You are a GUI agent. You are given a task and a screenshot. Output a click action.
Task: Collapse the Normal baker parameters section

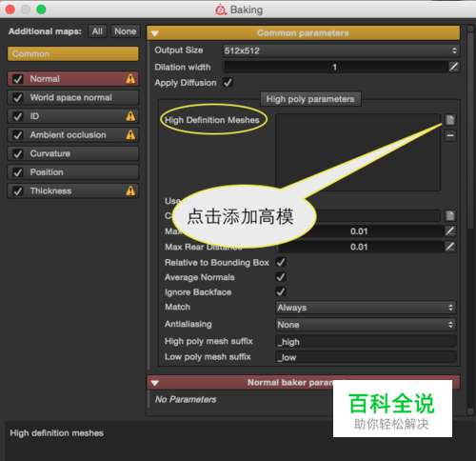point(155,383)
